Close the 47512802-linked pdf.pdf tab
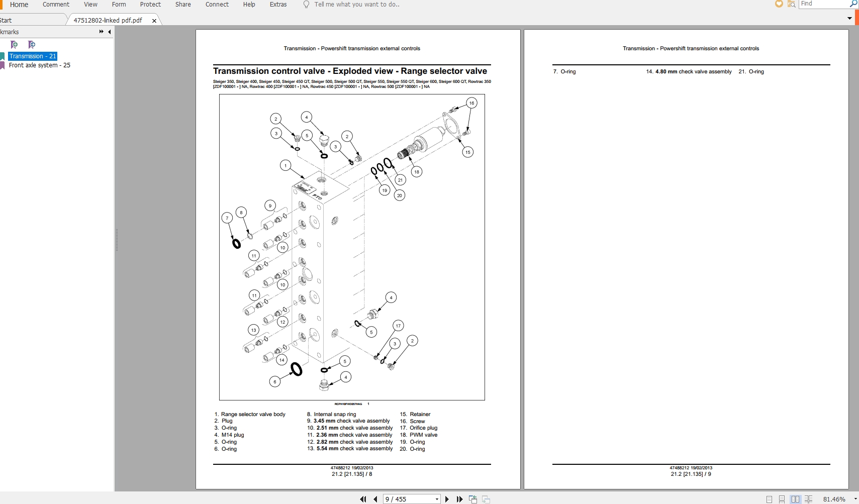This screenshot has height=504, width=859. [x=154, y=21]
